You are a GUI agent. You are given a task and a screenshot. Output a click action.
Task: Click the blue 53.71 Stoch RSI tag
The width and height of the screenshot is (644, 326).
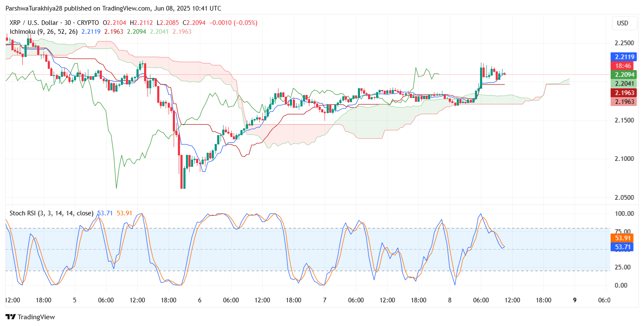tap(623, 247)
